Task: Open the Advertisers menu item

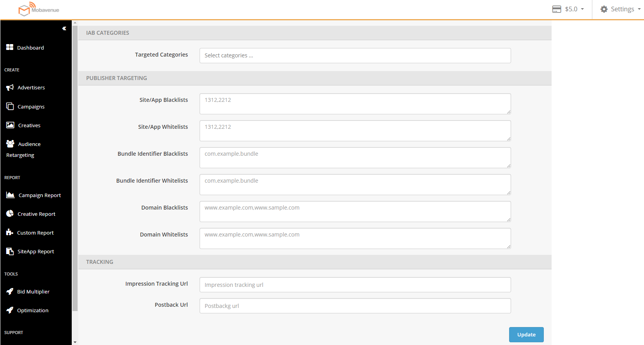Action: click(x=31, y=87)
